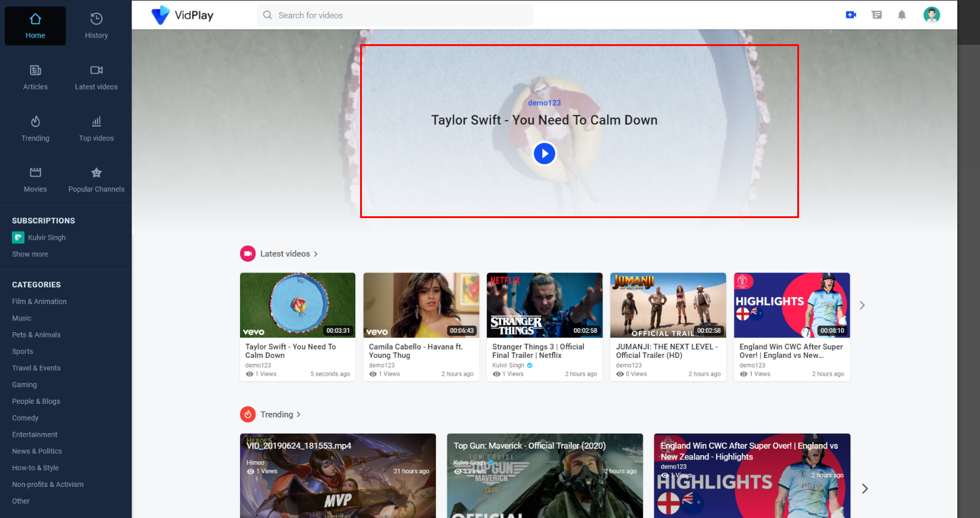This screenshot has width=980, height=518.
Task: Select News & Politics category
Action: (x=37, y=451)
